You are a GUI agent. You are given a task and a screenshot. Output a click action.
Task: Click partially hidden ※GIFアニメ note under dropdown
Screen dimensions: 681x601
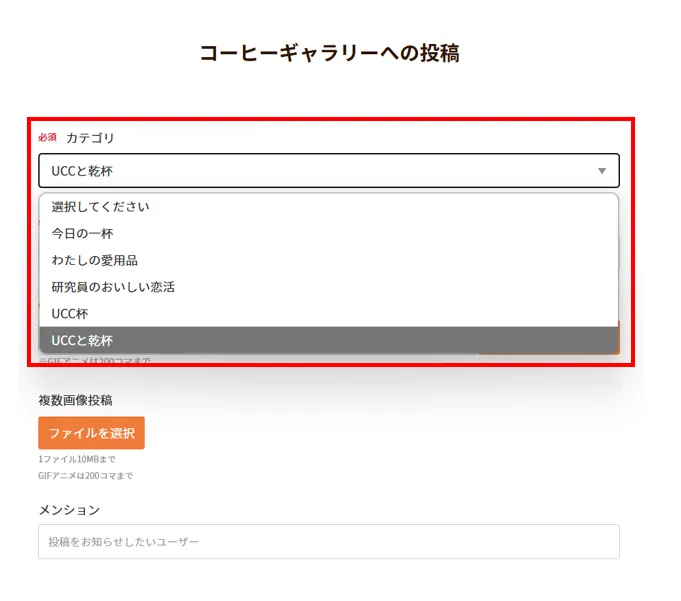coord(95,360)
